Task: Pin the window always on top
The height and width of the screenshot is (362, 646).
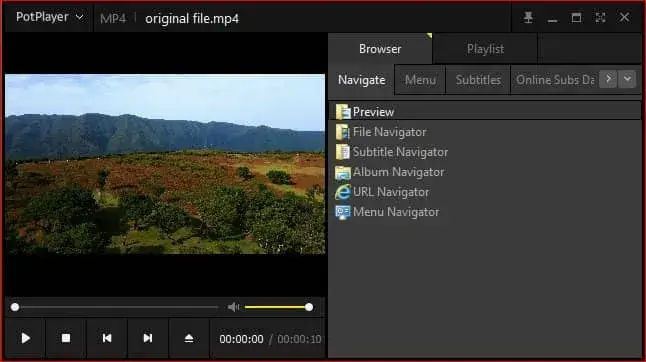Action: click(x=528, y=17)
